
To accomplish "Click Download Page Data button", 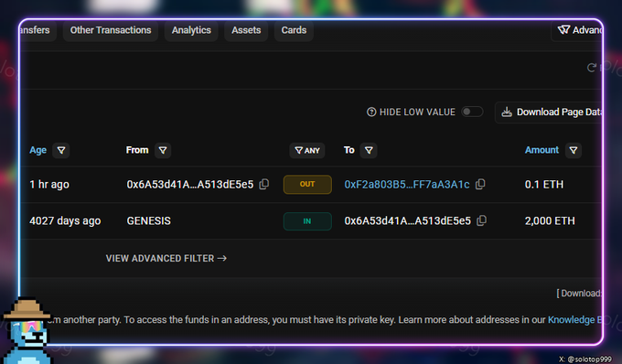I will [x=549, y=112].
